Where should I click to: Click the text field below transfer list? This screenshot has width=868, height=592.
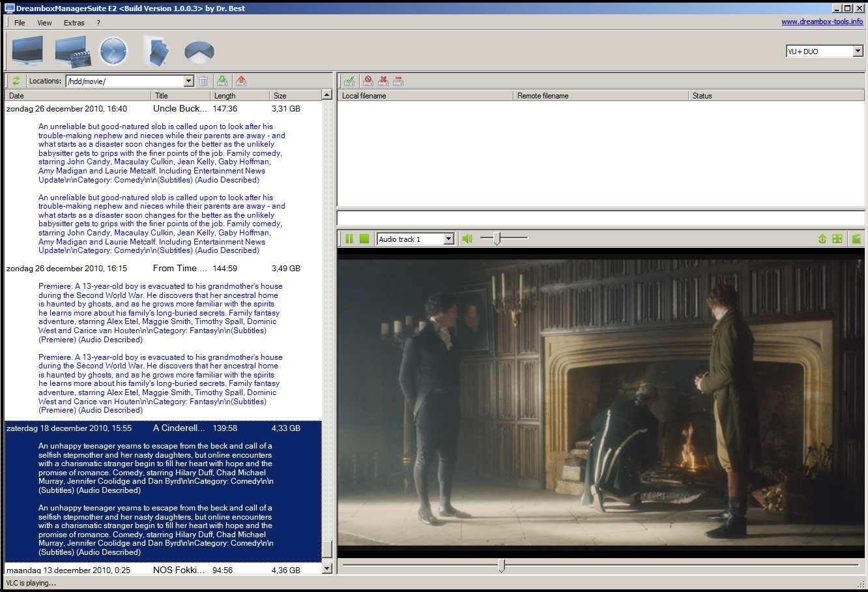coord(601,218)
